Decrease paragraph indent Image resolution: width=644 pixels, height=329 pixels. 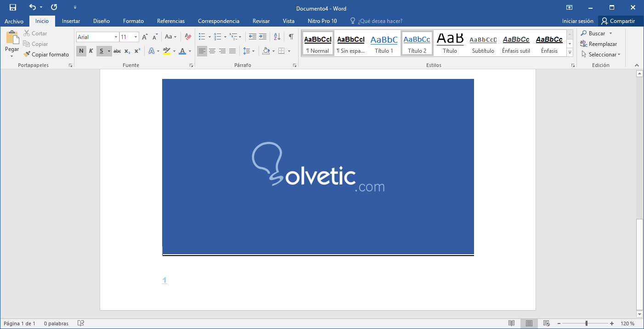[x=252, y=37]
